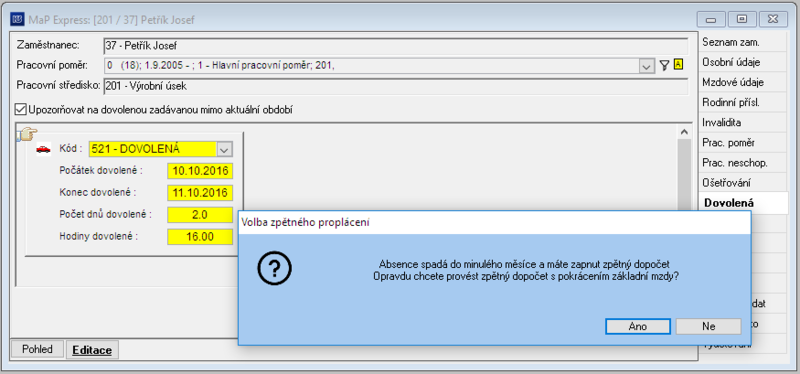Switch to the Pohled tab

[37, 350]
